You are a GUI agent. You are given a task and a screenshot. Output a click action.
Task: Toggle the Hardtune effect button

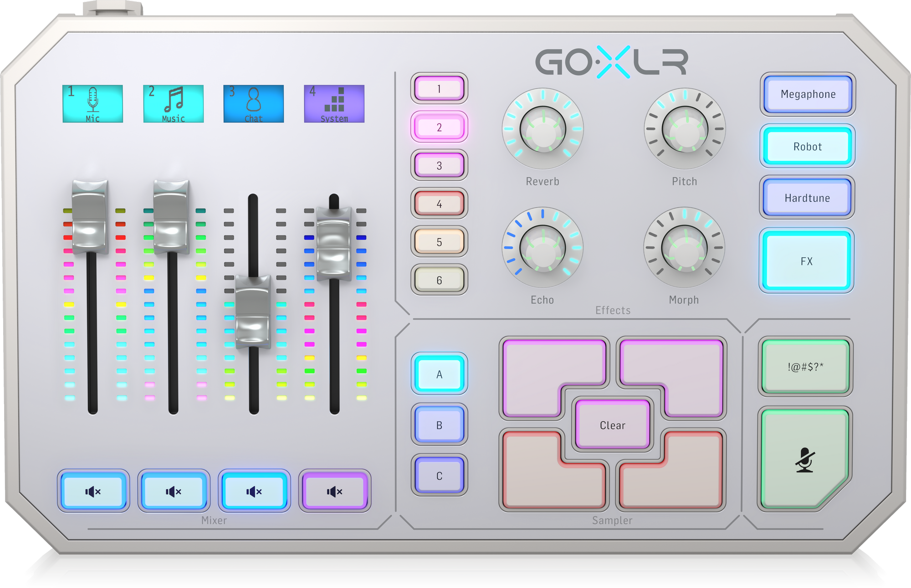(807, 198)
